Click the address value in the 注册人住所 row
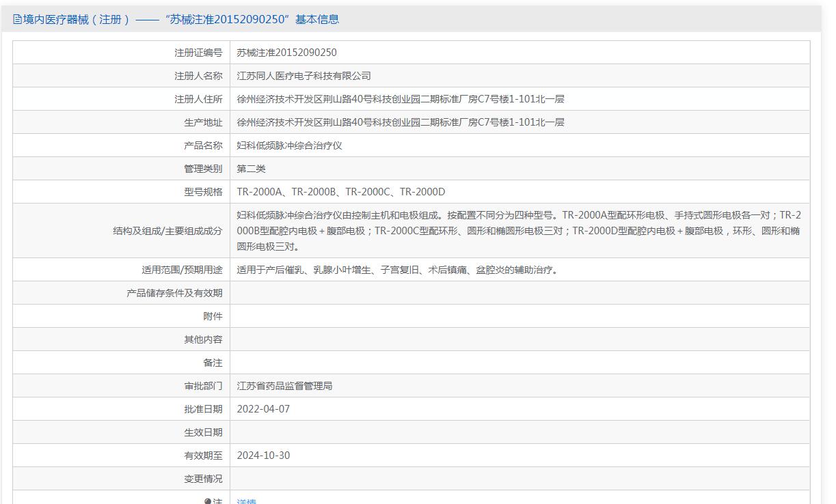Viewport: 836px width, 504px height. (x=401, y=99)
